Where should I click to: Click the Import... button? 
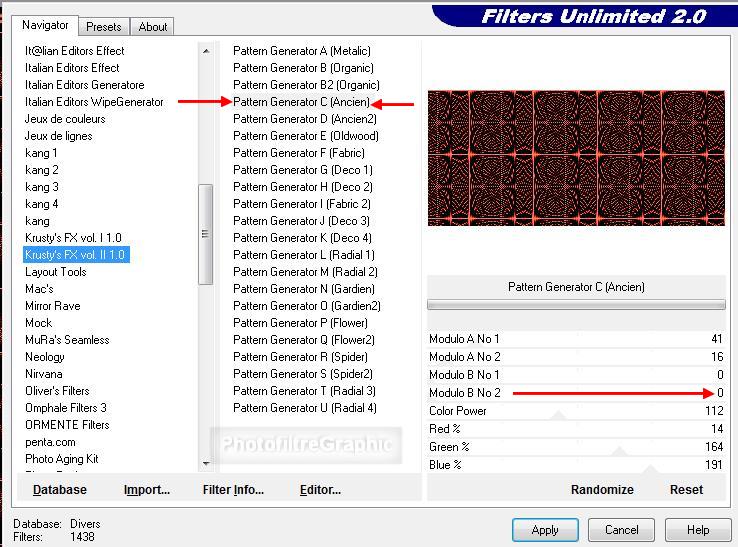tap(147, 490)
